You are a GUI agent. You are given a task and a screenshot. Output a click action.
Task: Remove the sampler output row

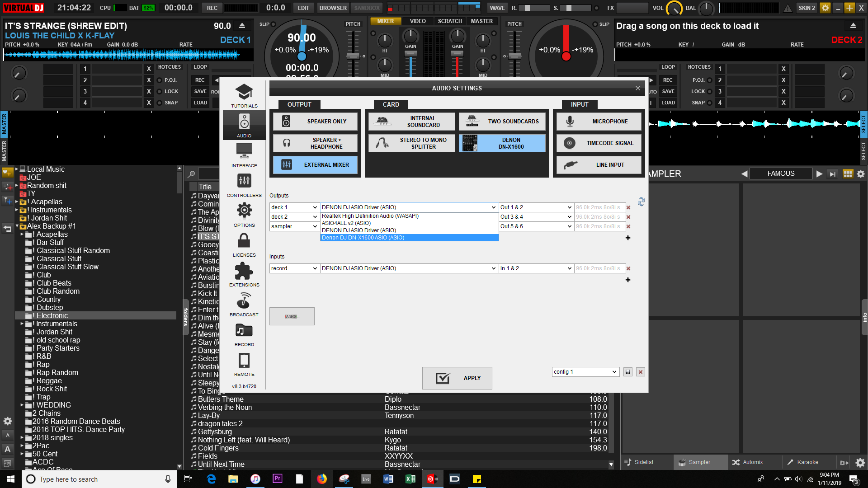pyautogui.click(x=628, y=226)
